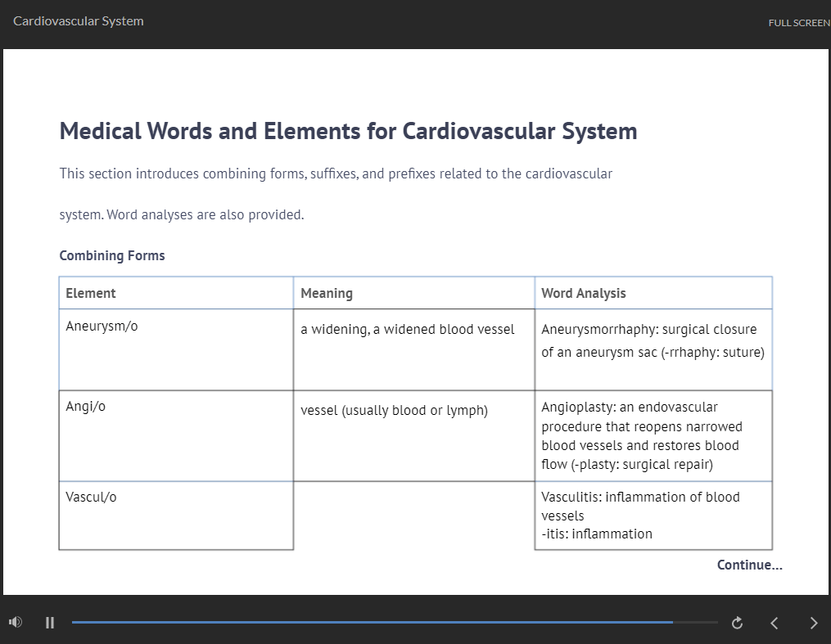Advance to the next slide

point(814,623)
